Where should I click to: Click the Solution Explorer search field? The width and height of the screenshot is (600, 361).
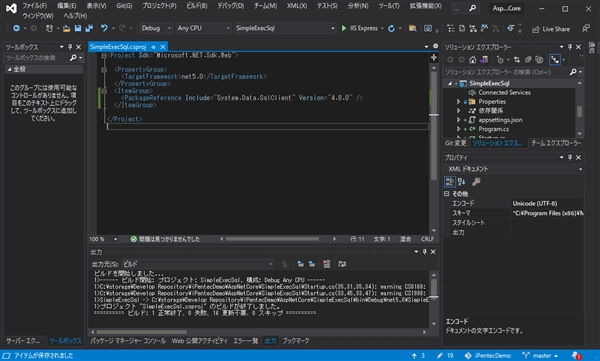click(506, 72)
